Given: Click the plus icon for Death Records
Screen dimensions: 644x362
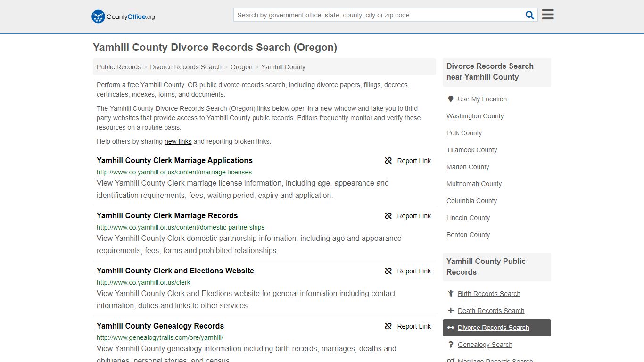Looking at the screenshot, I should 451,311.
